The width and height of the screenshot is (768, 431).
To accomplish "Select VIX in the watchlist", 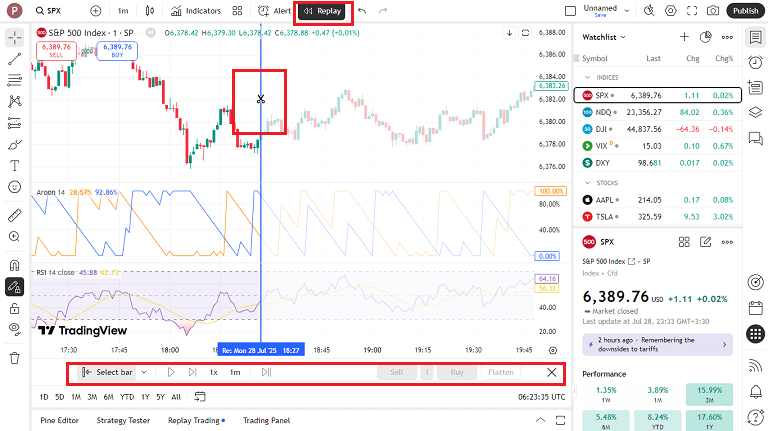I will click(657, 146).
